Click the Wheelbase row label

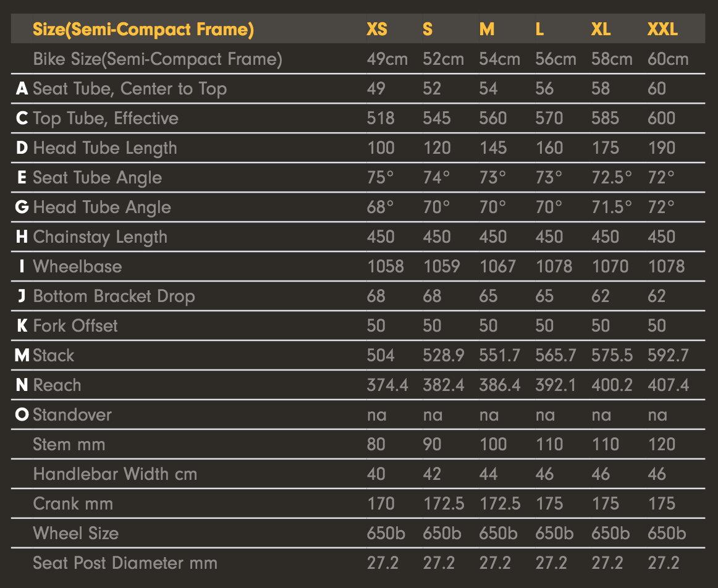pos(77,267)
